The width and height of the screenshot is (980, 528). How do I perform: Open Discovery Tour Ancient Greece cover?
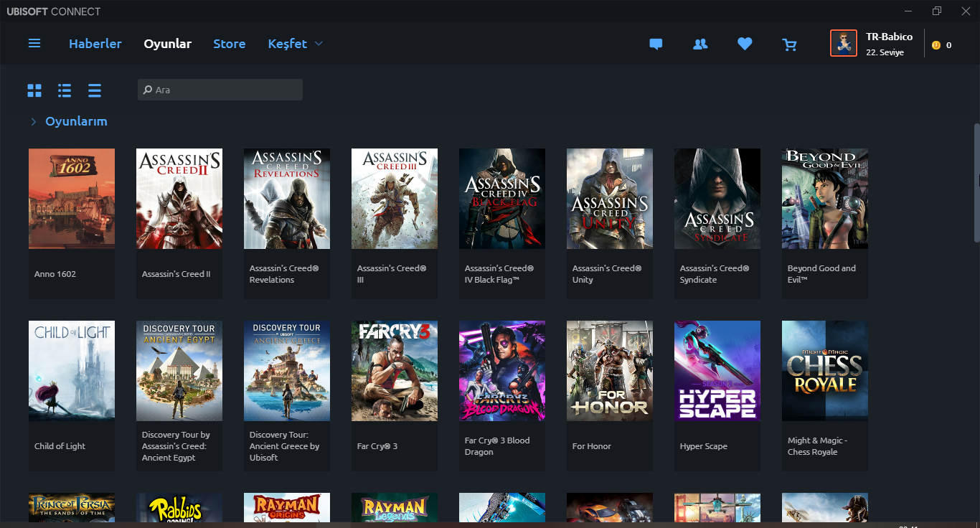[287, 371]
